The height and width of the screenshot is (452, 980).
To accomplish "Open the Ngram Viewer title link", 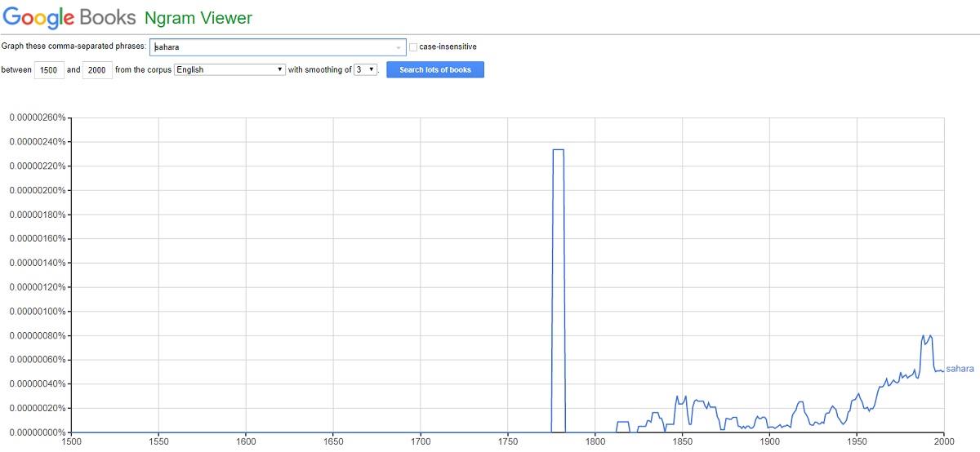I will [x=198, y=17].
